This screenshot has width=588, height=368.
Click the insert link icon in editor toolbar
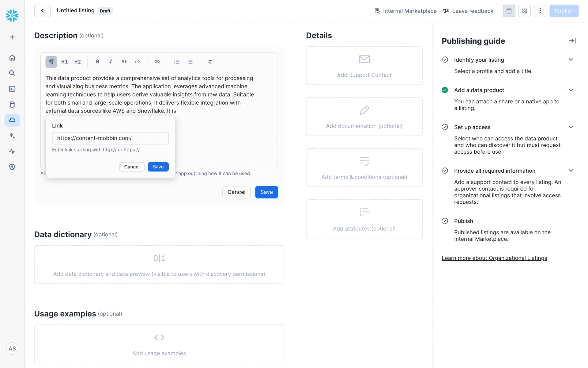tap(157, 62)
